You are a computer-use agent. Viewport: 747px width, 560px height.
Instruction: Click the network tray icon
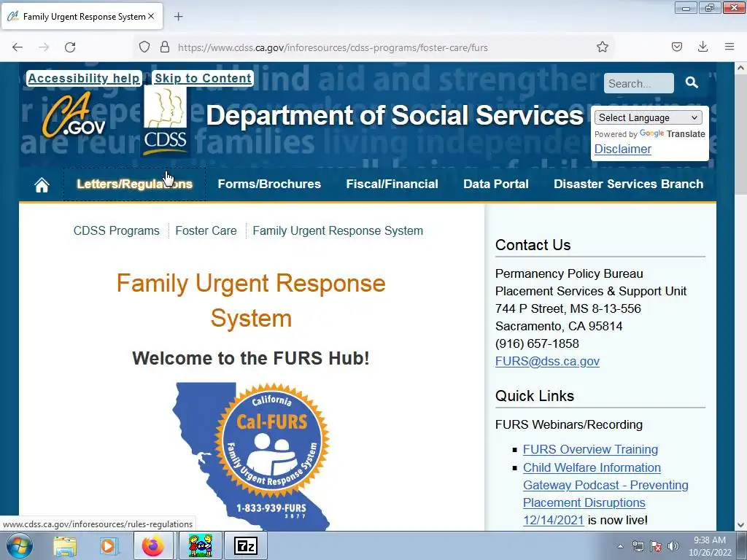tap(638, 546)
